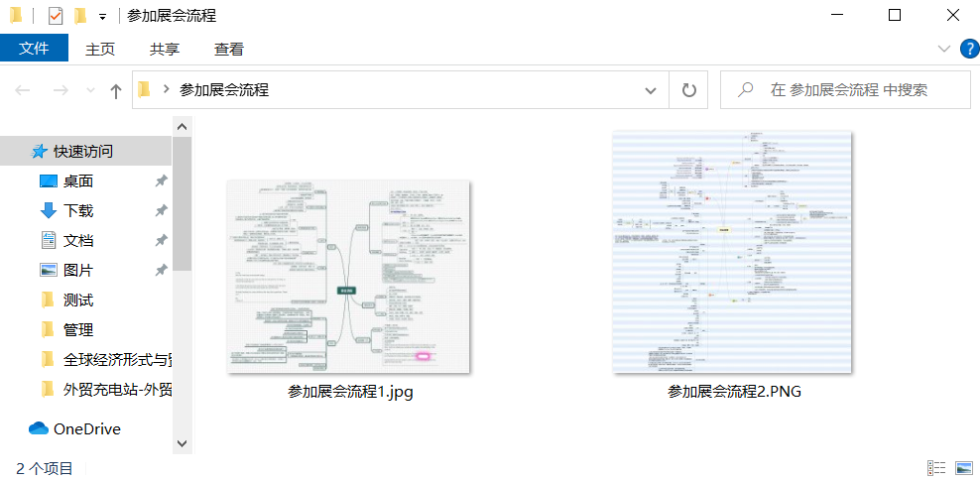Viewport: 980px width, 481px height.
Task: Click the file name 参加展会流程2.PNG
Action: tap(734, 393)
